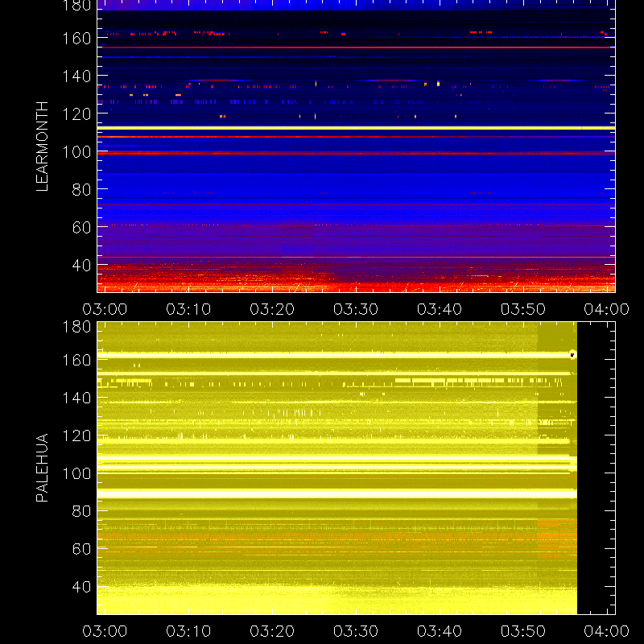Click the 03:00 time label under Palehua plot
Image resolution: width=644 pixels, height=644 pixels.
coord(105,631)
